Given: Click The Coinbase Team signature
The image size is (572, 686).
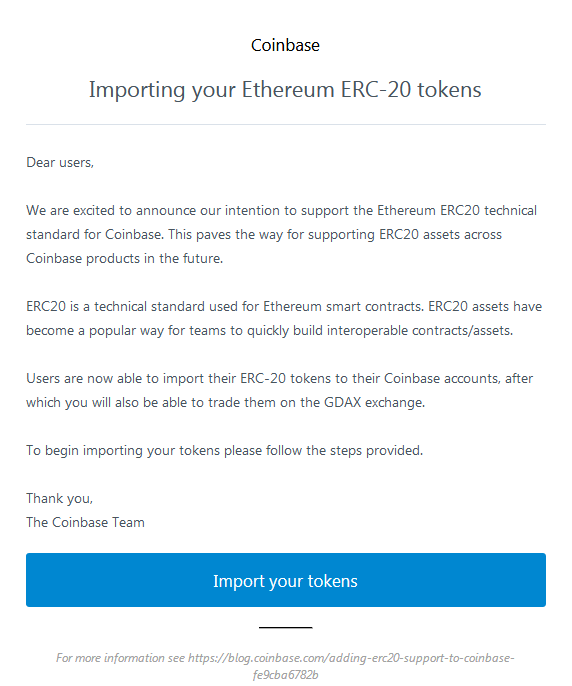Looking at the screenshot, I should (85, 522).
